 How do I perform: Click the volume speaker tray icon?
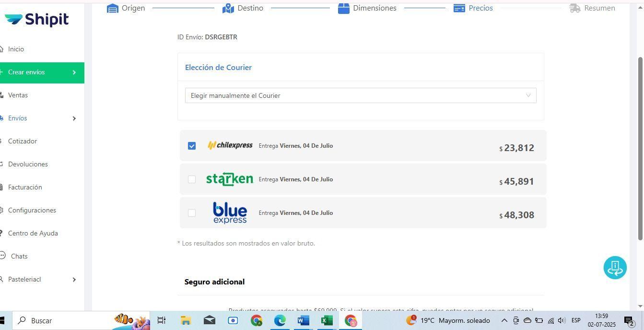tap(562, 320)
